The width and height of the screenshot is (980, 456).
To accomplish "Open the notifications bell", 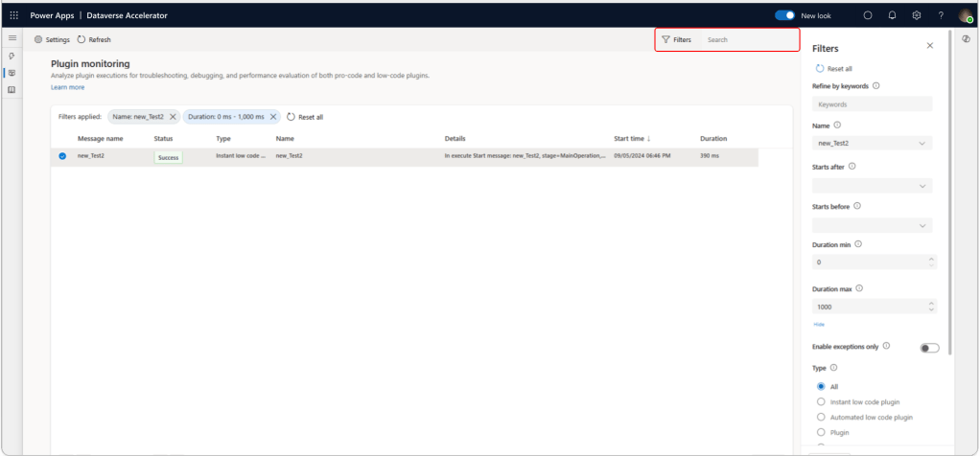I will pyautogui.click(x=892, y=15).
